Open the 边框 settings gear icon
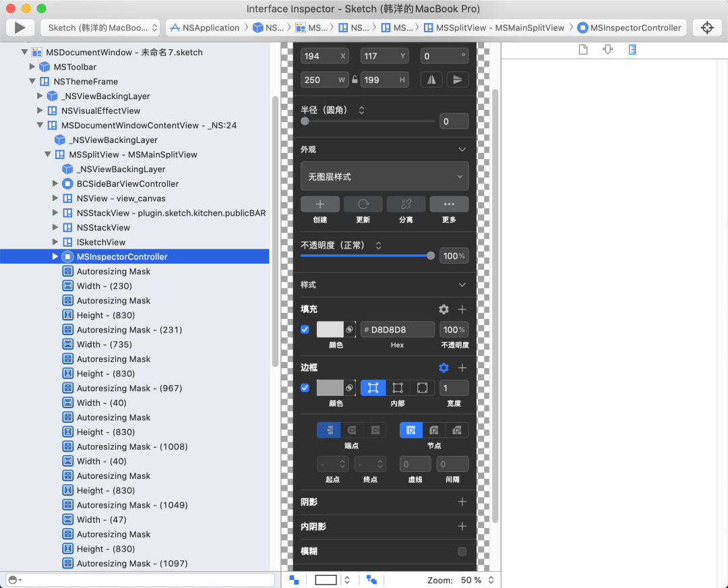728x588 pixels. pyautogui.click(x=444, y=368)
